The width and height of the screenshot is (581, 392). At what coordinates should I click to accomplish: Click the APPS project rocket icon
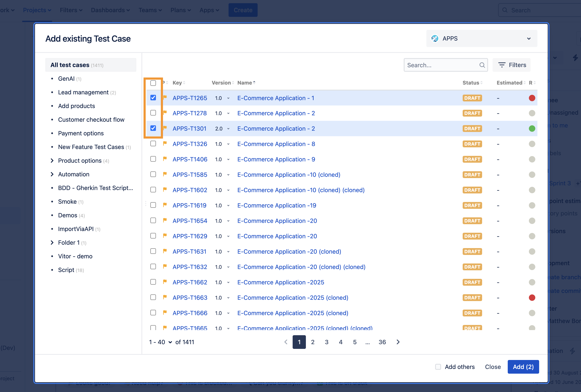pos(435,38)
